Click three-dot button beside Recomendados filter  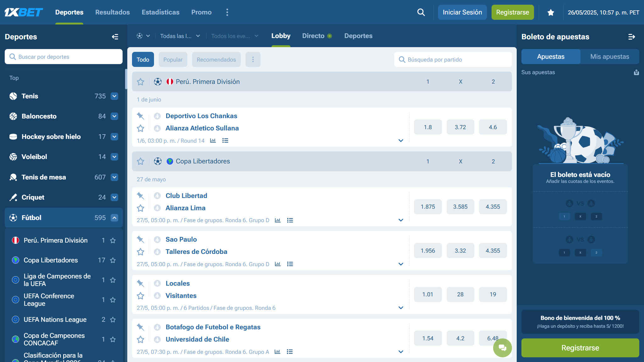coord(253,59)
